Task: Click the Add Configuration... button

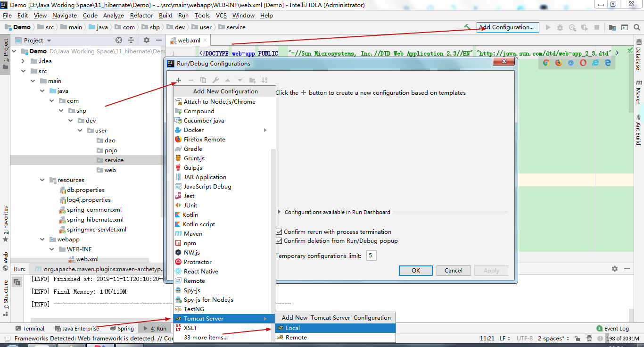Action: 507,27
